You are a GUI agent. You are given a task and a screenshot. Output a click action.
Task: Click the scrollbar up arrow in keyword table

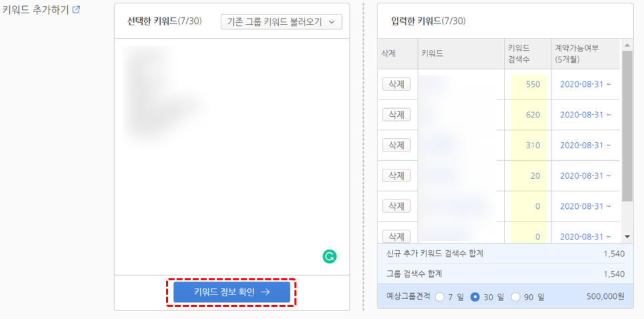[627, 45]
